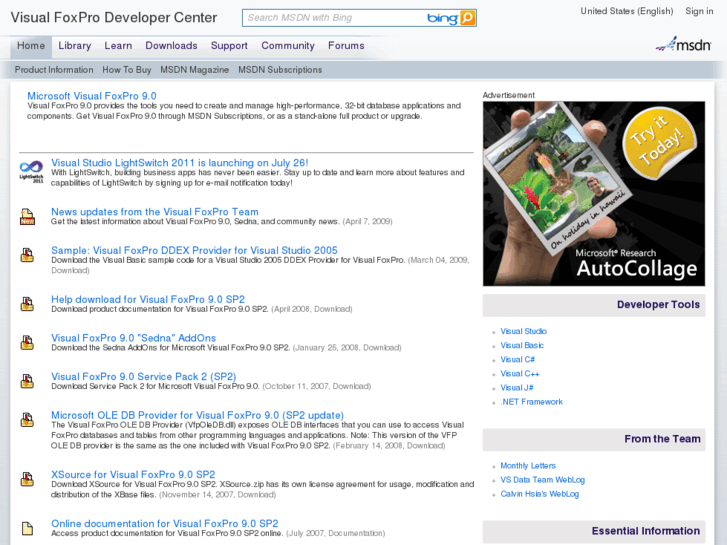Open Visual Studio LightSwitch 2011 launch link
The width and height of the screenshot is (727, 545).
(x=179, y=163)
